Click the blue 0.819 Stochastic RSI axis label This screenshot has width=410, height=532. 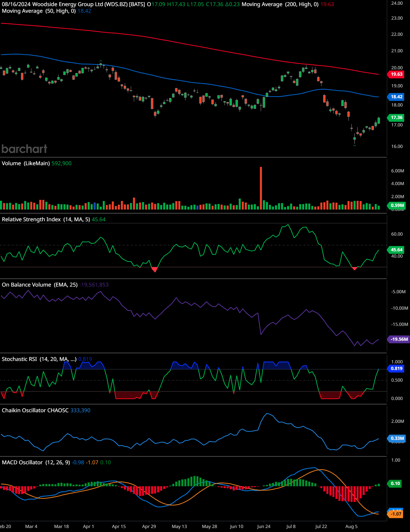coord(396,368)
